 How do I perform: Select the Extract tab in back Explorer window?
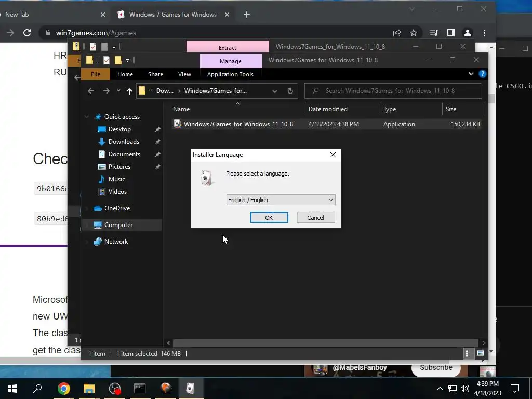(228, 47)
